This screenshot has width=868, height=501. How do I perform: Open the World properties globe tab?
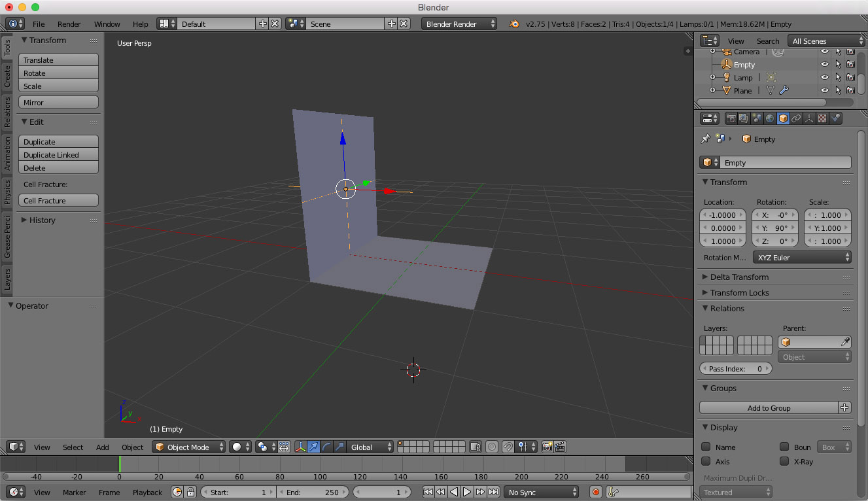click(770, 118)
